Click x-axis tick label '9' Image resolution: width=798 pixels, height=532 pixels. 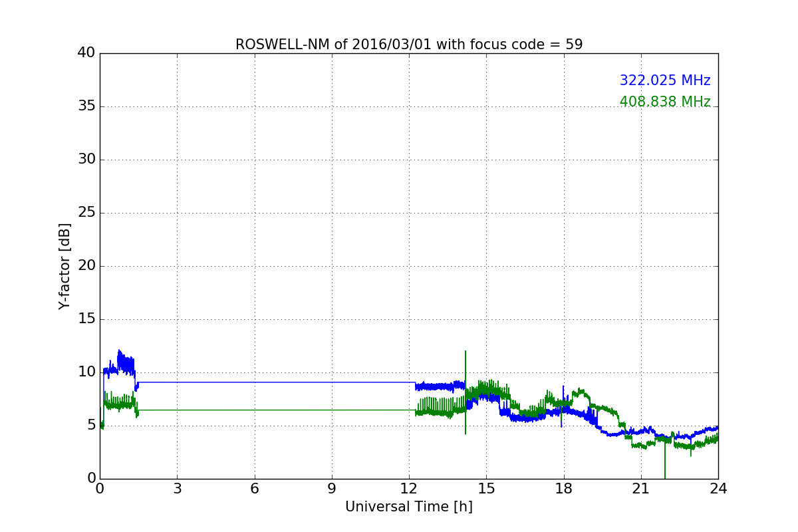click(331, 489)
